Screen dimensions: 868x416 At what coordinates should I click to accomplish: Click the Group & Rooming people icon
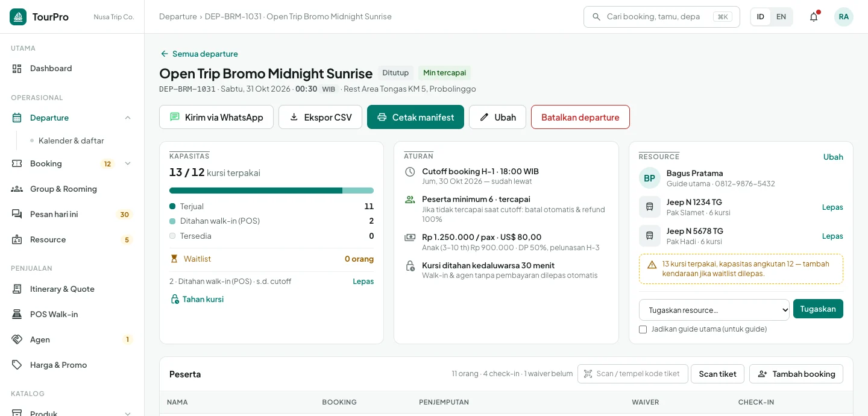pyautogui.click(x=17, y=189)
